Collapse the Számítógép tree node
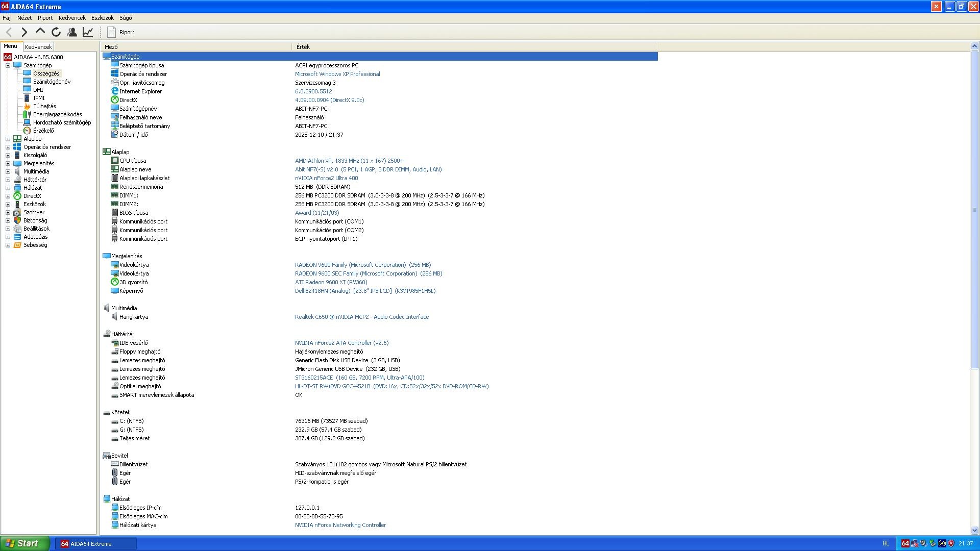The image size is (980, 551). [8, 65]
